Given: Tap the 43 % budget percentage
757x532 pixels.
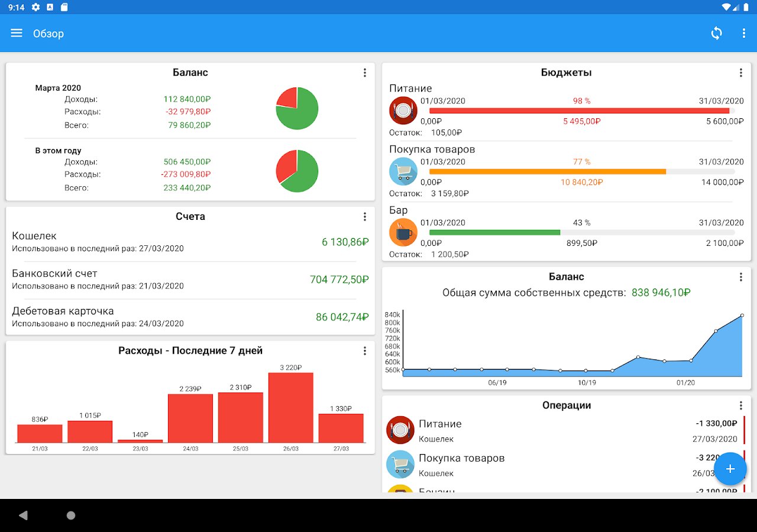Looking at the screenshot, I should 582,223.
